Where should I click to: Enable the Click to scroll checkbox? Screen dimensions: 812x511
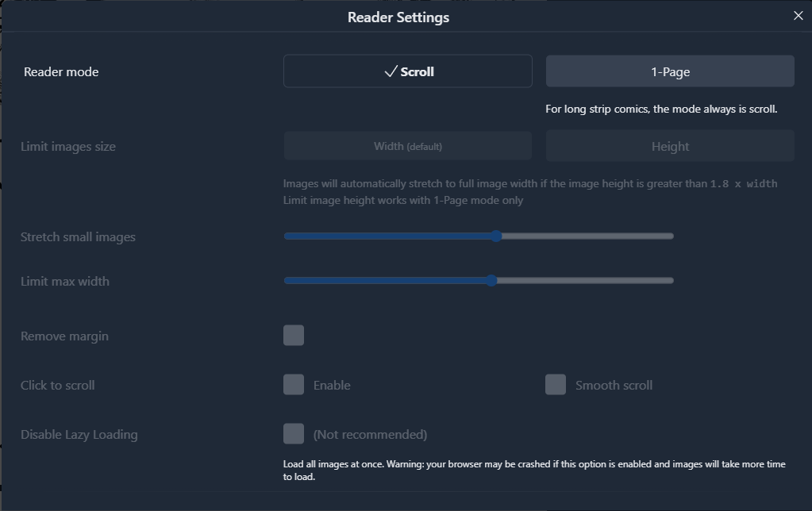point(294,385)
